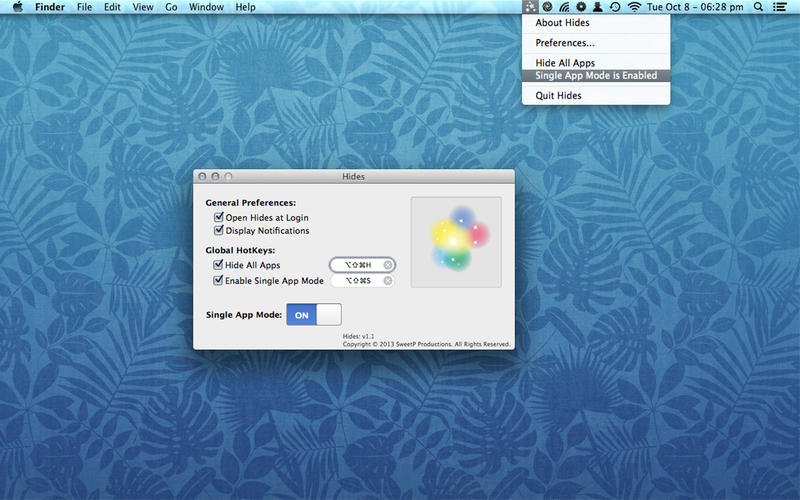Click the Hides menu bar icon
Image resolution: width=800 pixels, height=500 pixels.
530,7
